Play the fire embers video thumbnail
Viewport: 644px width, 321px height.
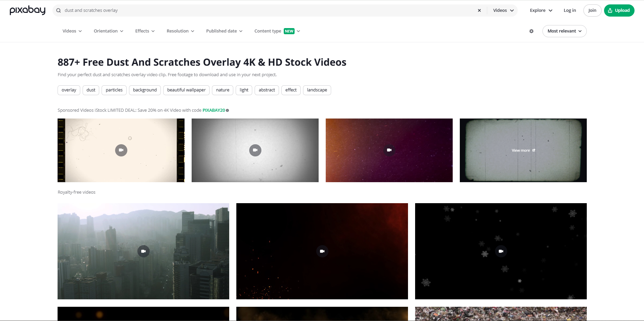coord(322,251)
